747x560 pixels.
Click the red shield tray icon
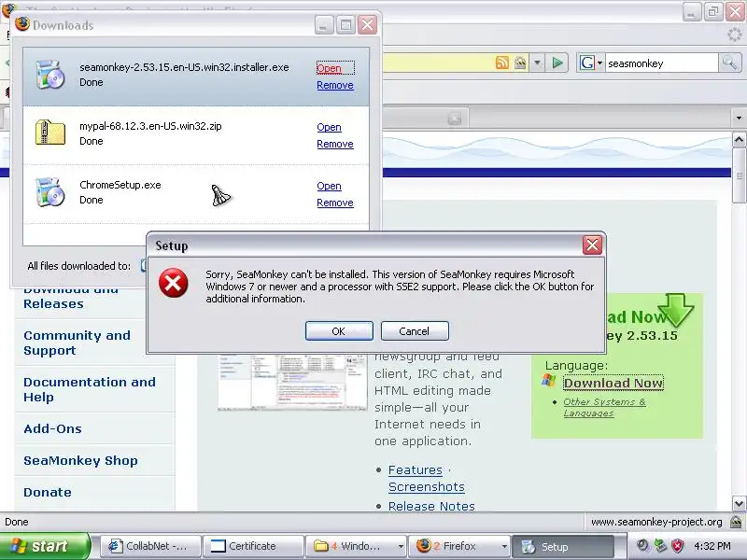(x=678, y=546)
